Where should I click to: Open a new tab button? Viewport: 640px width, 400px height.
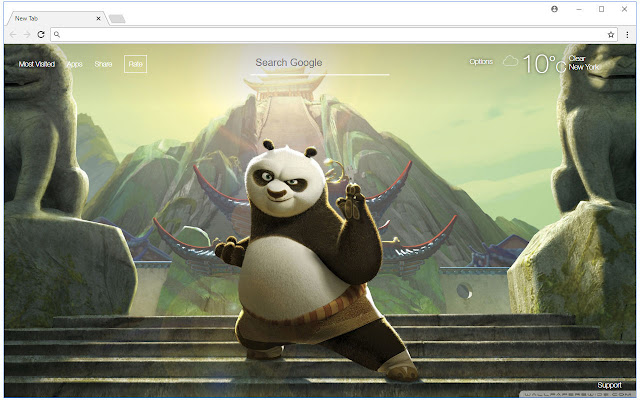117,19
